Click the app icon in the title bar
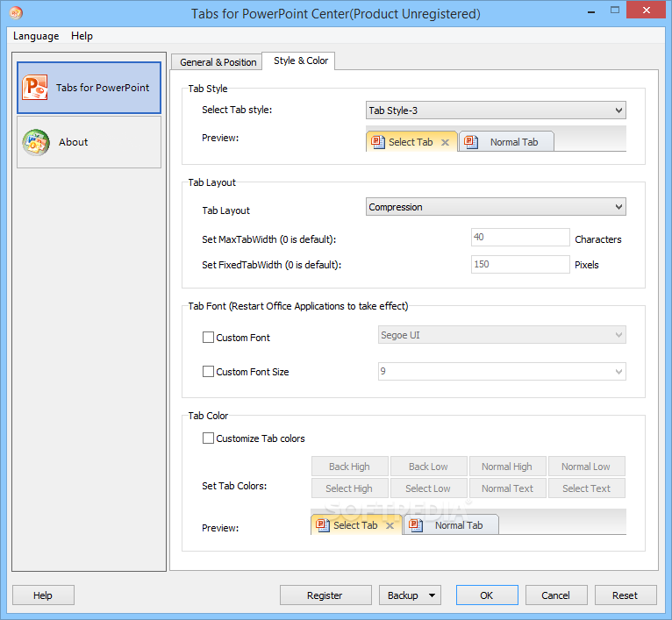This screenshot has height=620, width=672. [x=16, y=13]
